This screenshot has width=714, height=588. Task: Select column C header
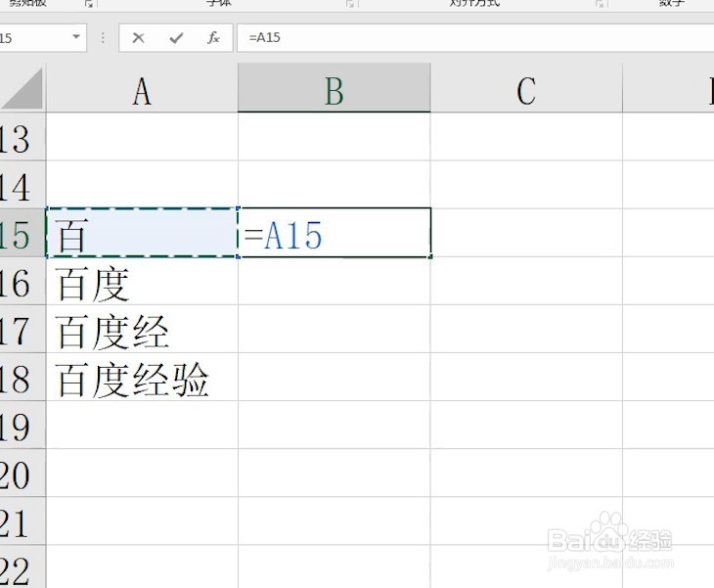526,88
